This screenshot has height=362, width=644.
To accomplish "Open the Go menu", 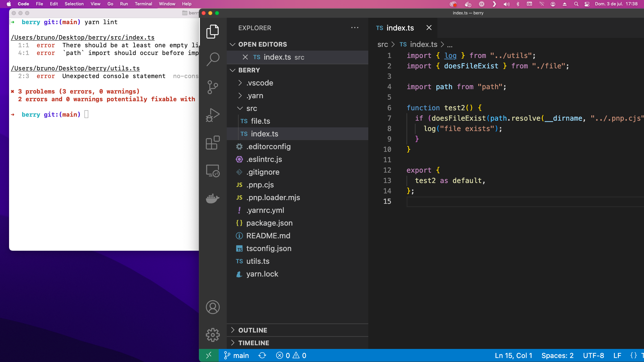I will click(110, 4).
